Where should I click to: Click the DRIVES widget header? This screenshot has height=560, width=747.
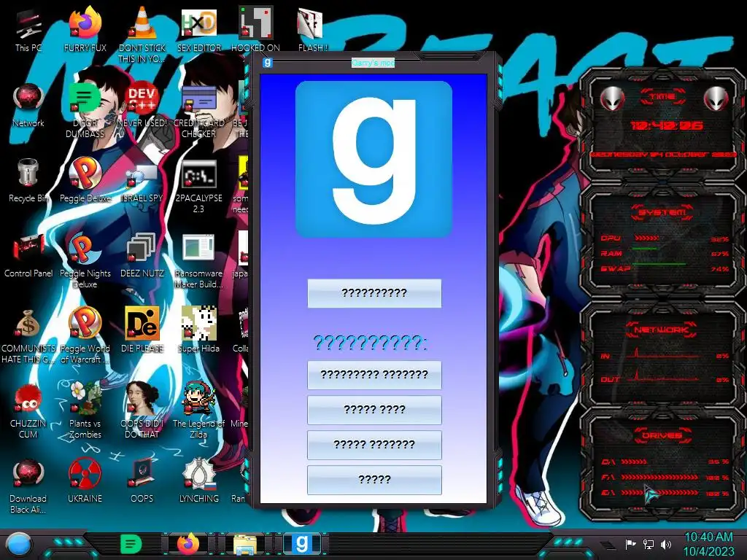click(x=661, y=435)
